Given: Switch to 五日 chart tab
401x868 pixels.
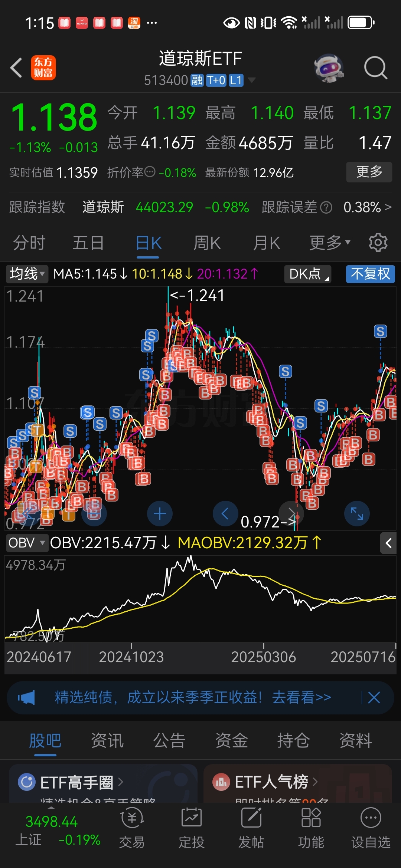Looking at the screenshot, I should 88,243.
